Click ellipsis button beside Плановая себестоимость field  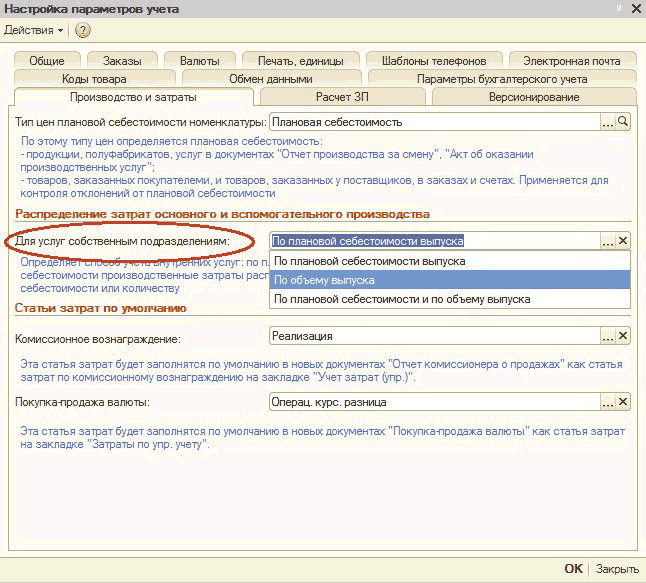tap(607, 121)
